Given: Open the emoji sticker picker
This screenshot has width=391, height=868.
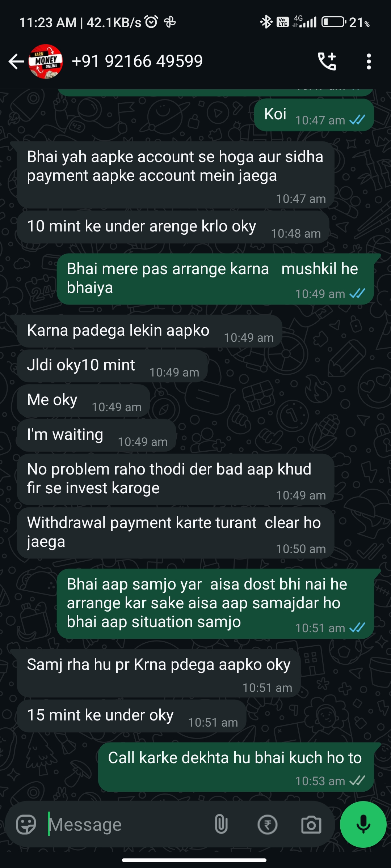Looking at the screenshot, I should click(x=26, y=825).
